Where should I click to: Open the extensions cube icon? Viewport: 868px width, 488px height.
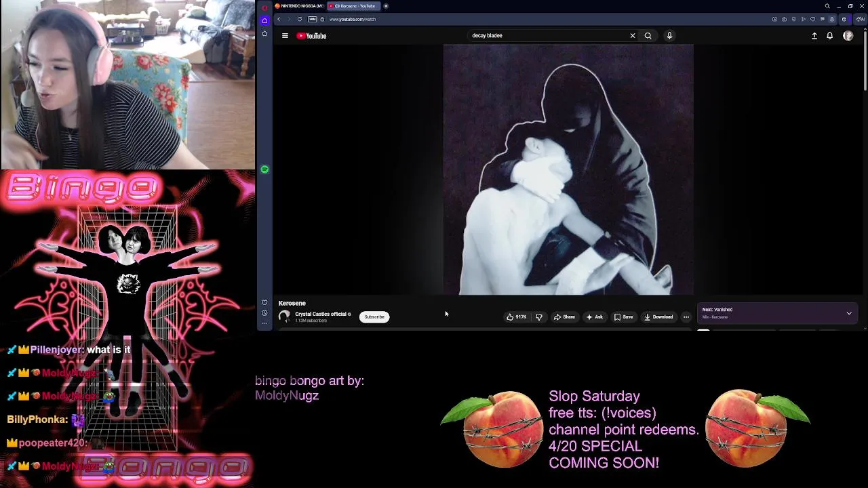844,19
